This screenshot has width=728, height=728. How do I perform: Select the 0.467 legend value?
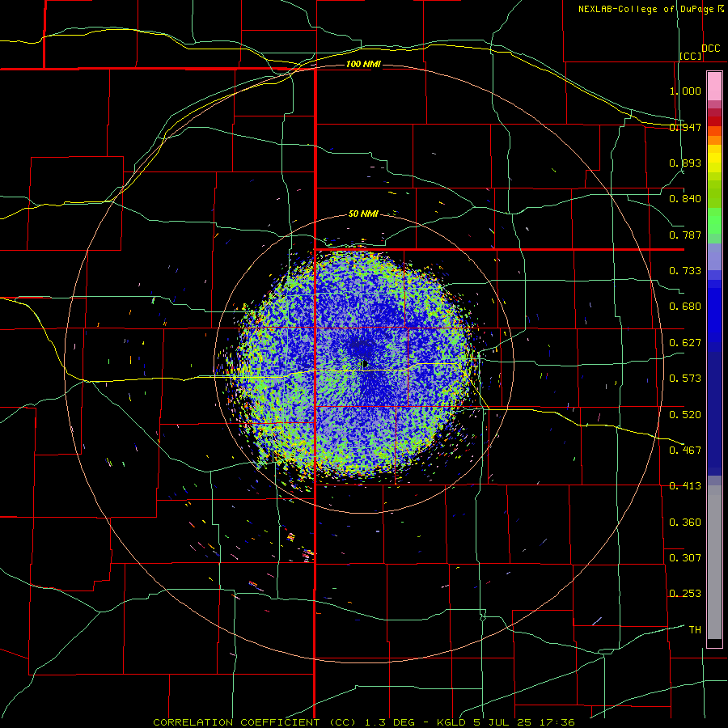coord(685,451)
